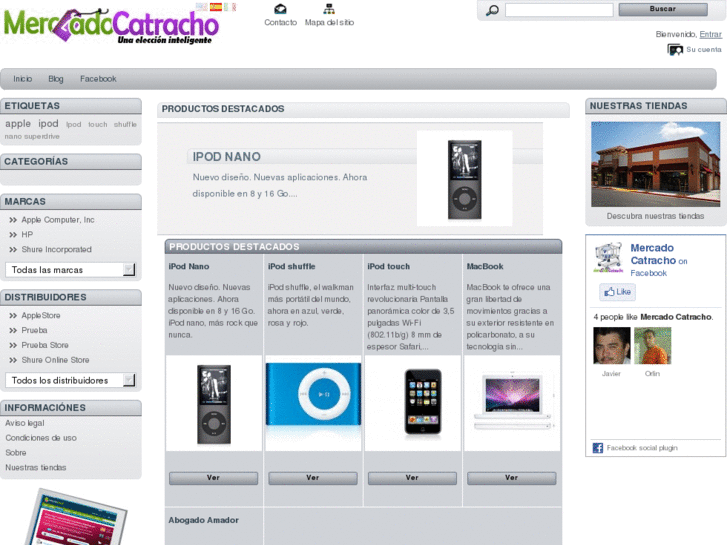Viewport: 727px width, 545px height.
Task: Open the HP brand link
Action: coord(27,235)
